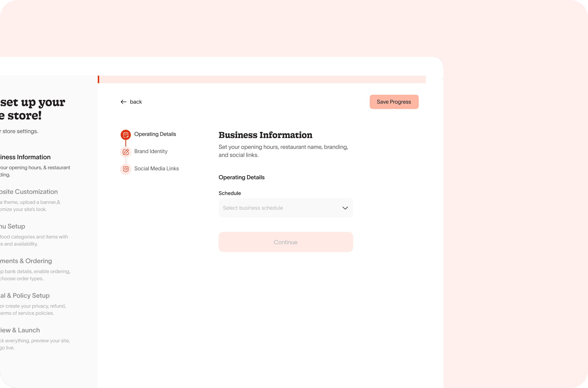Select the Operating Details calendar icon

tap(126, 135)
